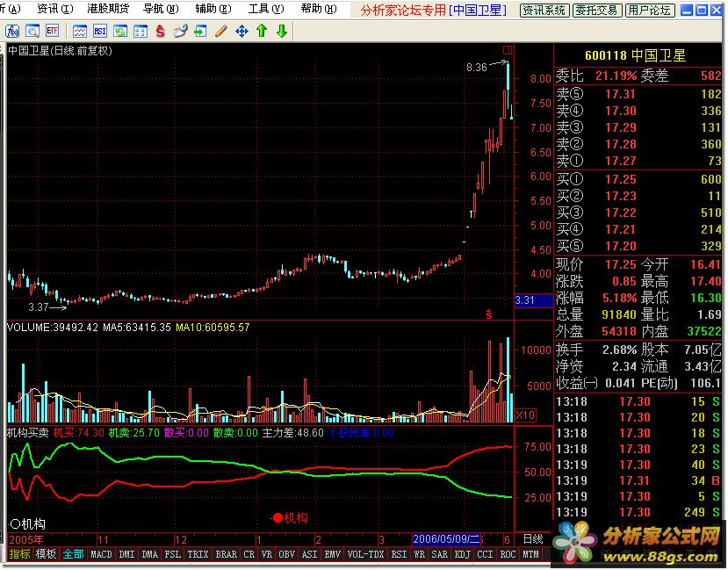Click the red S marker on the chart
728x570 pixels.
[488, 314]
